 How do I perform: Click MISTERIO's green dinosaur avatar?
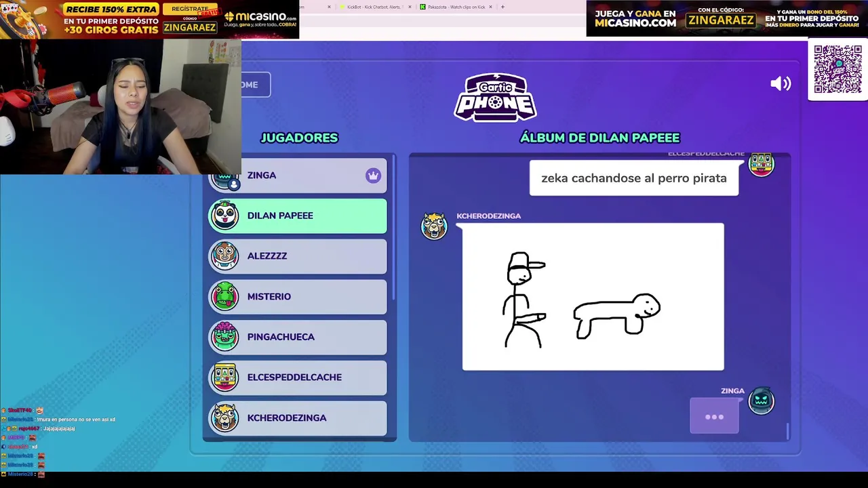[x=224, y=296]
